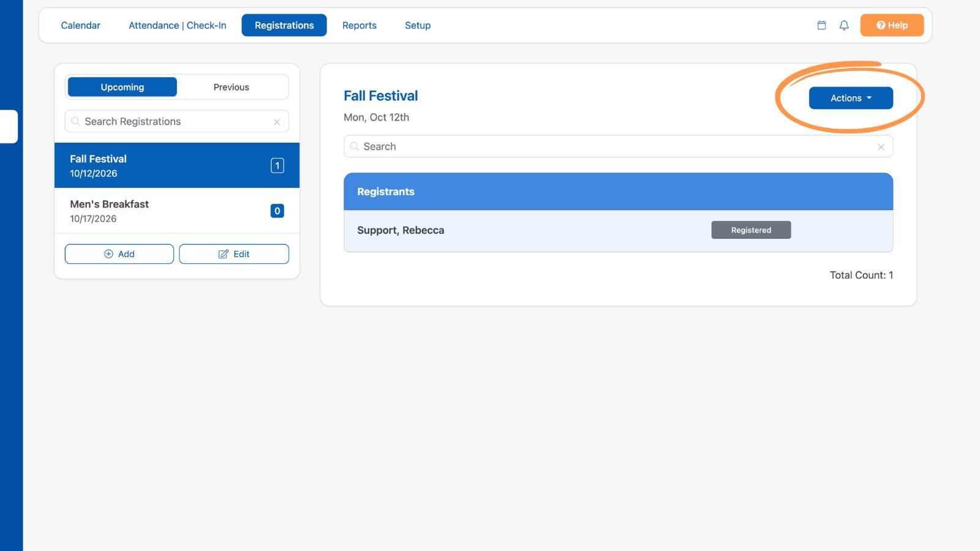Focus the Search Registrations input

point(177,121)
